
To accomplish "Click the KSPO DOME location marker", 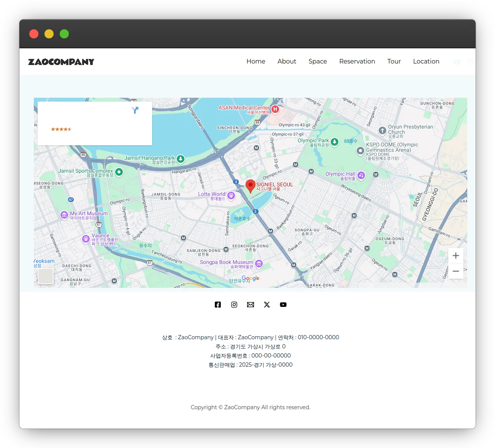I will 360,151.
